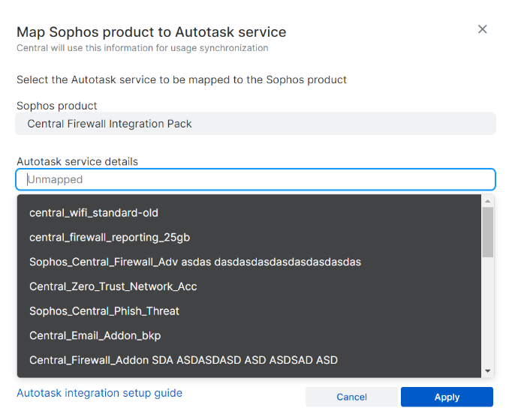Click the Central Firewall Integration Pack field
The height and width of the screenshot is (420, 509).
[255, 124]
